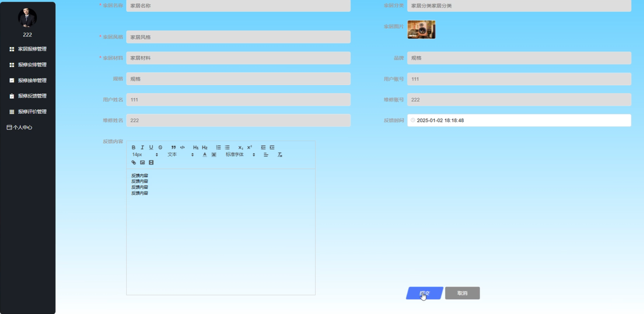The height and width of the screenshot is (314, 644).
Task: Click the 取消 cancel button
Action: click(462, 293)
